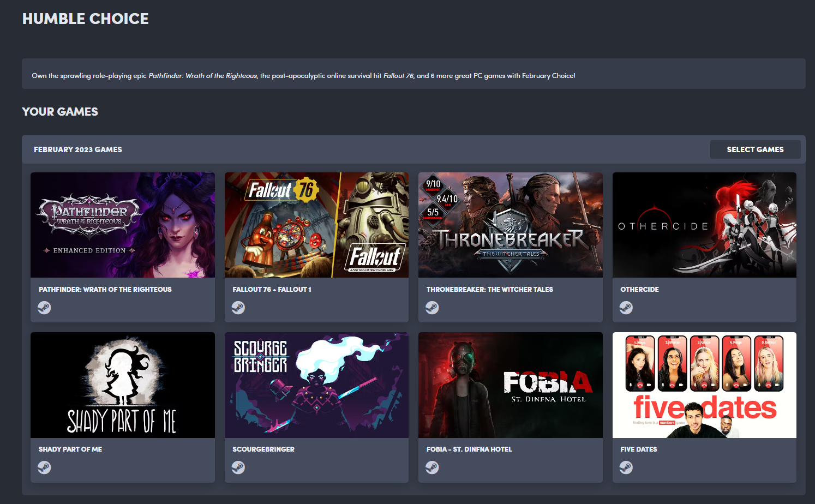Screen dimensions: 815x504
Task: Open the Thronebreaker cover artwork
Action: tap(511, 225)
